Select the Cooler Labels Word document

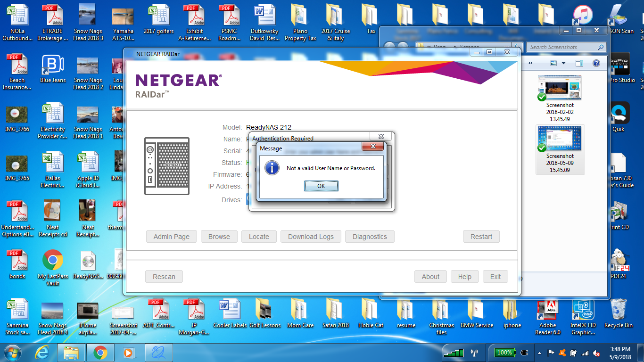coord(230,313)
